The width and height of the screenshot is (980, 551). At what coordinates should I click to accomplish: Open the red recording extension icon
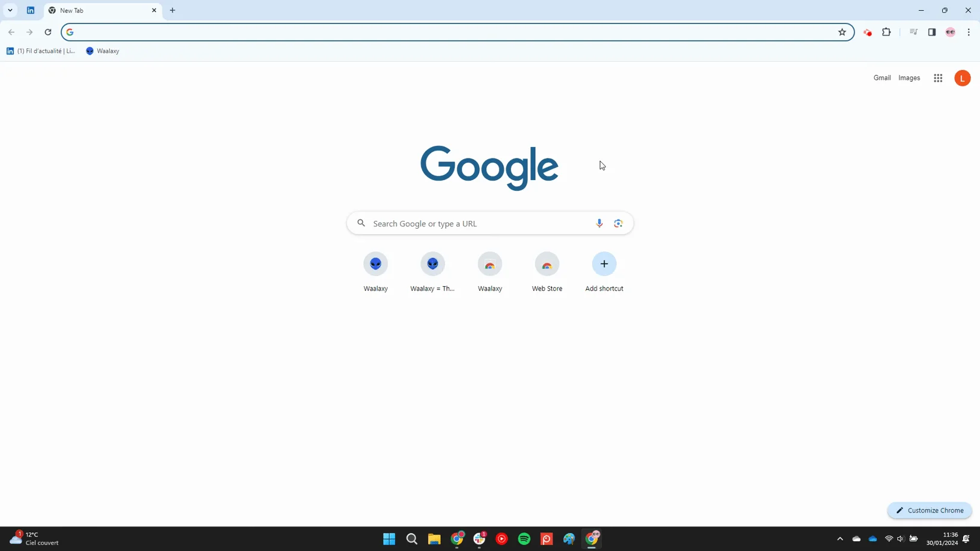tap(868, 32)
